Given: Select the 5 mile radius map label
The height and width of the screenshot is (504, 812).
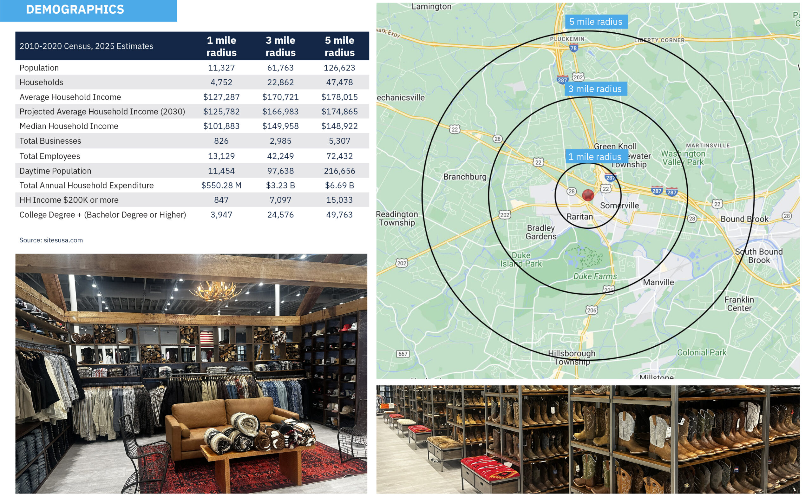Looking at the screenshot, I should click(596, 22).
